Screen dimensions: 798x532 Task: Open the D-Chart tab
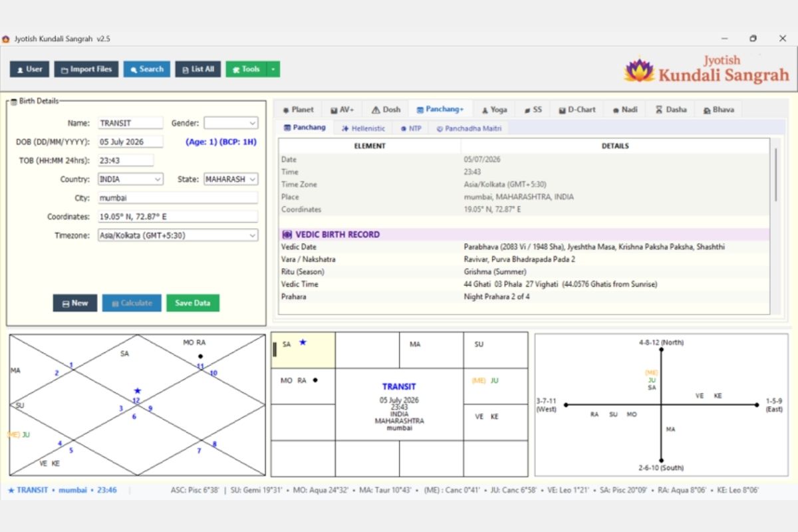577,110
